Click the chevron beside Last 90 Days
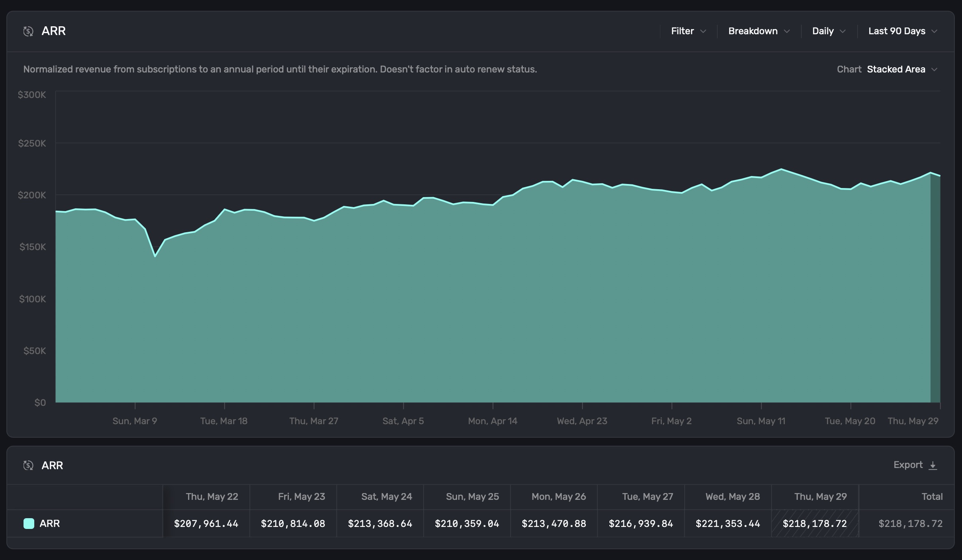Viewport: 962px width, 560px height. (935, 31)
